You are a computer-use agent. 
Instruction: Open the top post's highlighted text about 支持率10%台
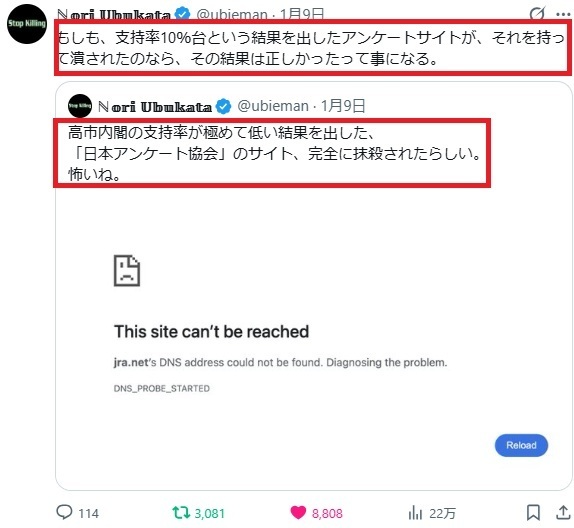coord(312,48)
